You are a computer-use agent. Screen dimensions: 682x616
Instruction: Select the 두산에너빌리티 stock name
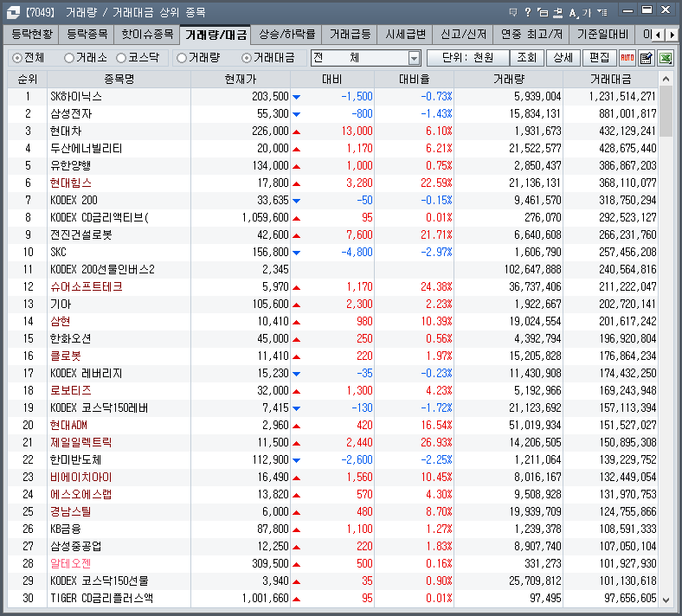(x=87, y=149)
